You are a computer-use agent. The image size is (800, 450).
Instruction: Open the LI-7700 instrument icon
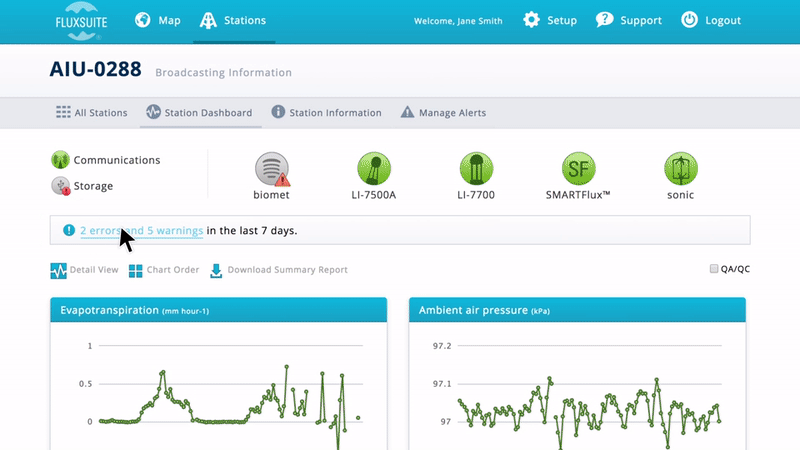pos(476,168)
